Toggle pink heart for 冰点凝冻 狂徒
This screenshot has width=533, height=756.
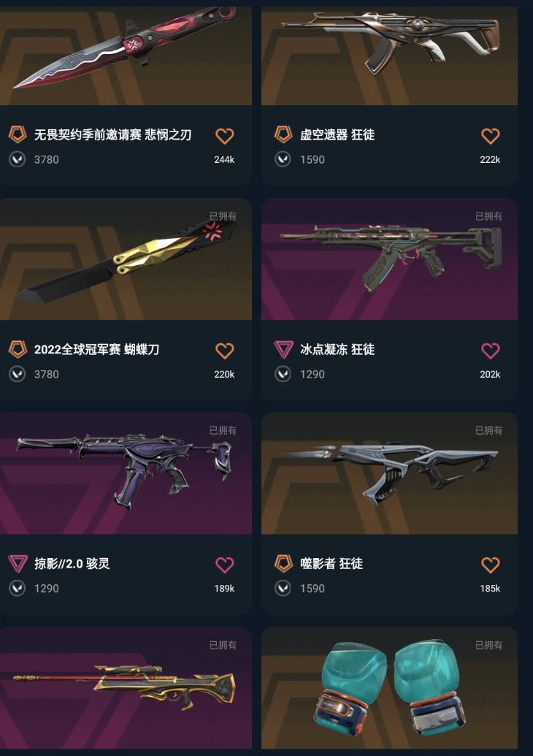click(x=491, y=351)
